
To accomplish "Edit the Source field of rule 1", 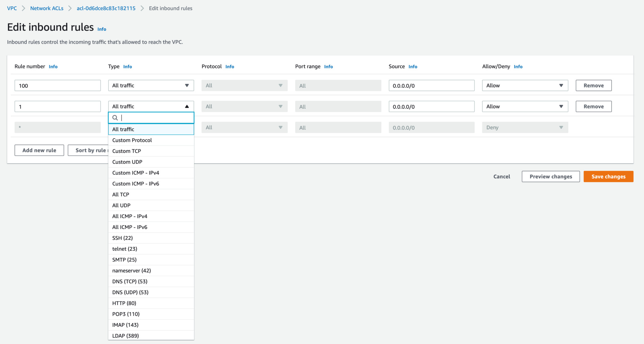I will pyautogui.click(x=431, y=106).
